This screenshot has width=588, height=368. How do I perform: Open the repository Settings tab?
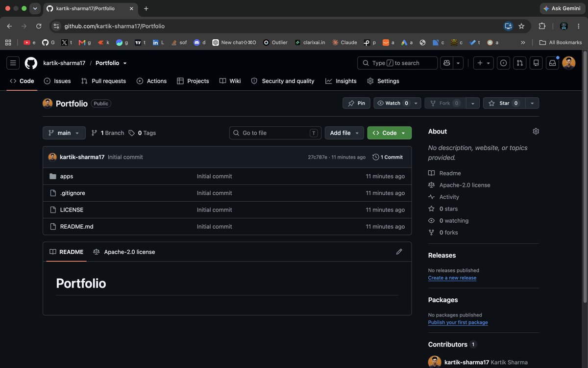click(383, 81)
